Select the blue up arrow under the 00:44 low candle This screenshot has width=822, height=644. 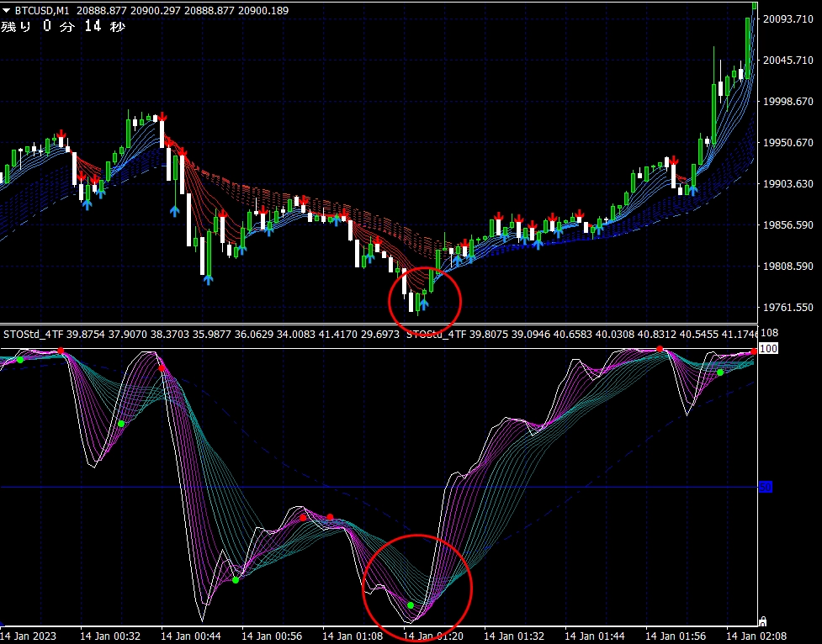point(207,278)
